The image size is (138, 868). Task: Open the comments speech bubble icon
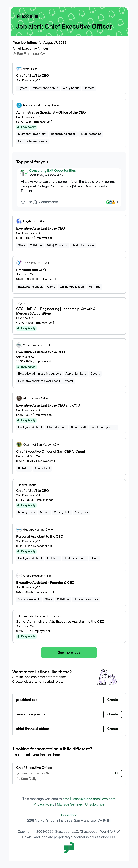[x=35, y=202]
